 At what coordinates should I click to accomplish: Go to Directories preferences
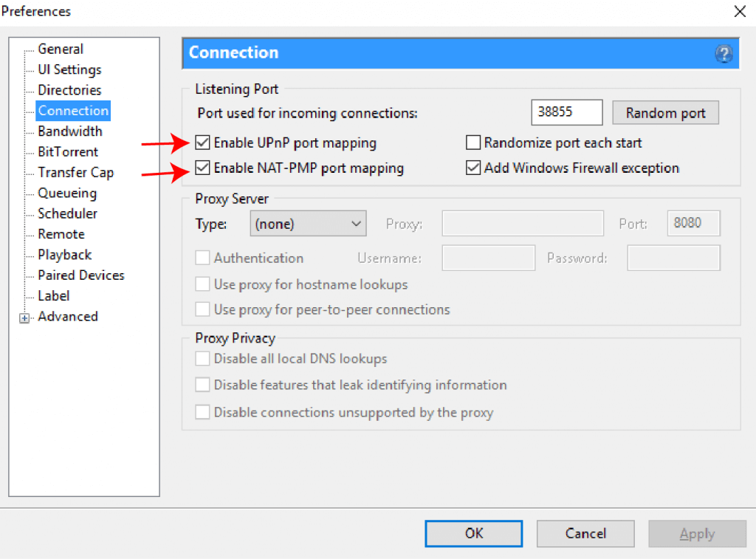(x=69, y=90)
